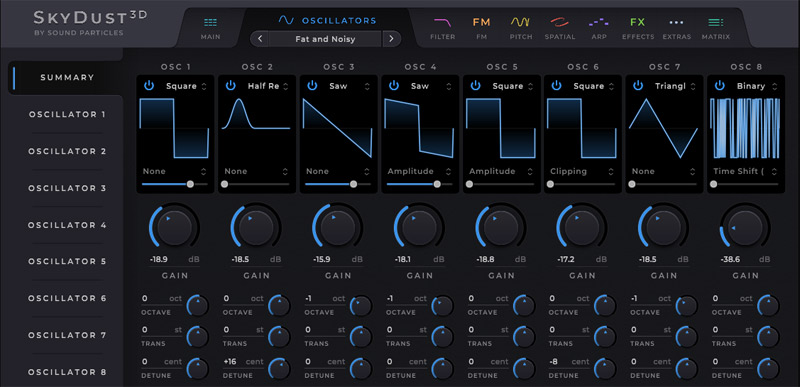Toggle OSC 8 Binary power button
Viewport: 800px width, 387px height.
point(719,86)
